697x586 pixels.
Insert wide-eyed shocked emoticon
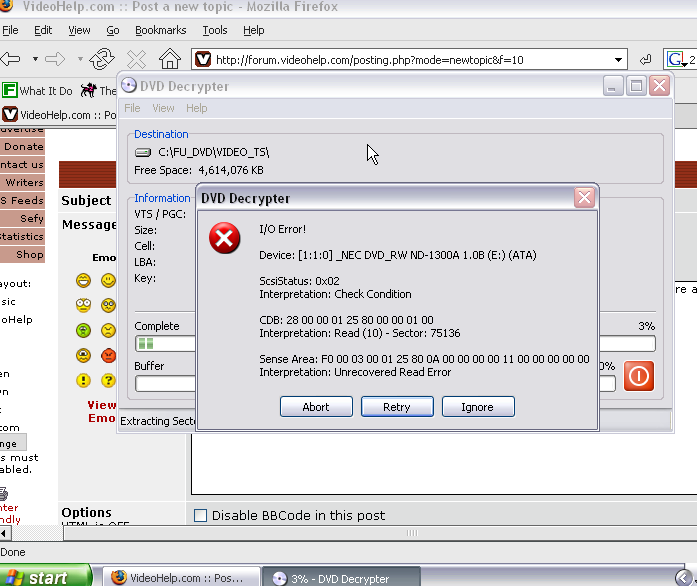click(83, 305)
